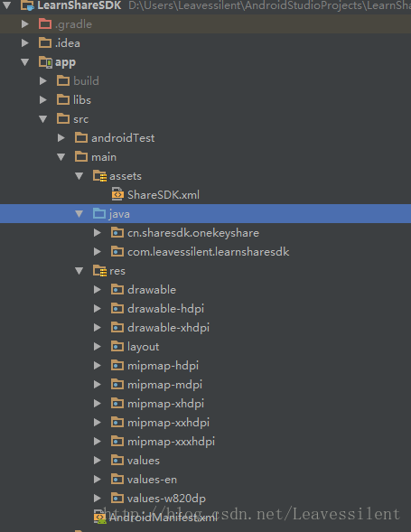The height and width of the screenshot is (532, 411).
Task: Click the values-w820dp folder icon
Action: (x=117, y=499)
